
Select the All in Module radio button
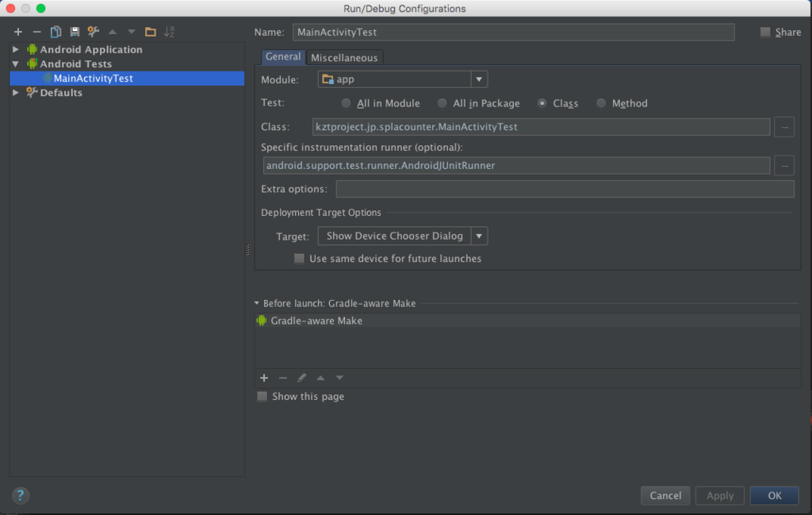(346, 104)
